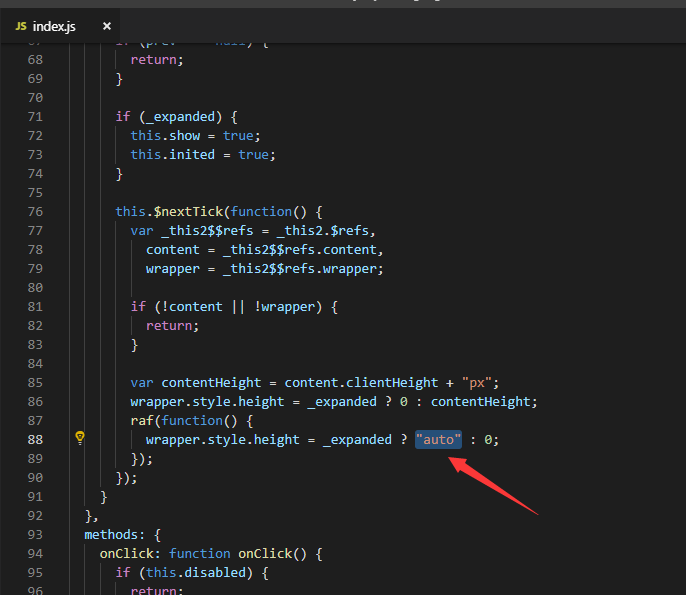The height and width of the screenshot is (595, 686).
Task: Click line number 71 in the gutter
Action: (x=35, y=116)
